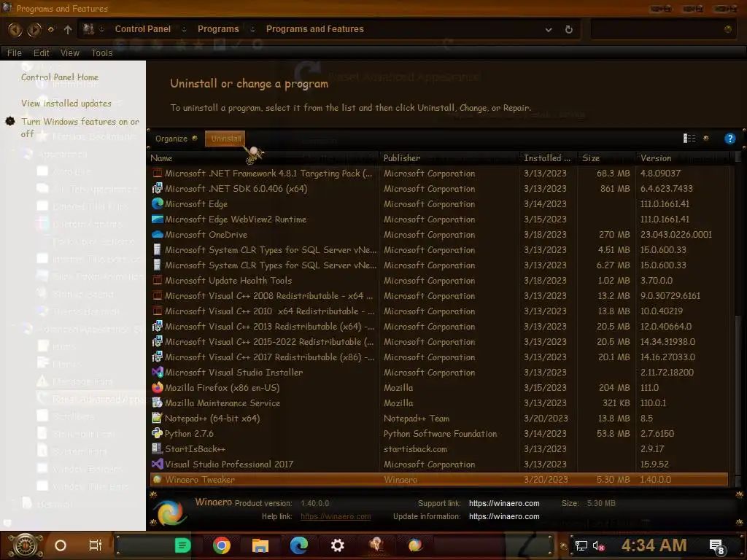The image size is (747, 560).
Task: Click the Uninstall button
Action: (225, 139)
